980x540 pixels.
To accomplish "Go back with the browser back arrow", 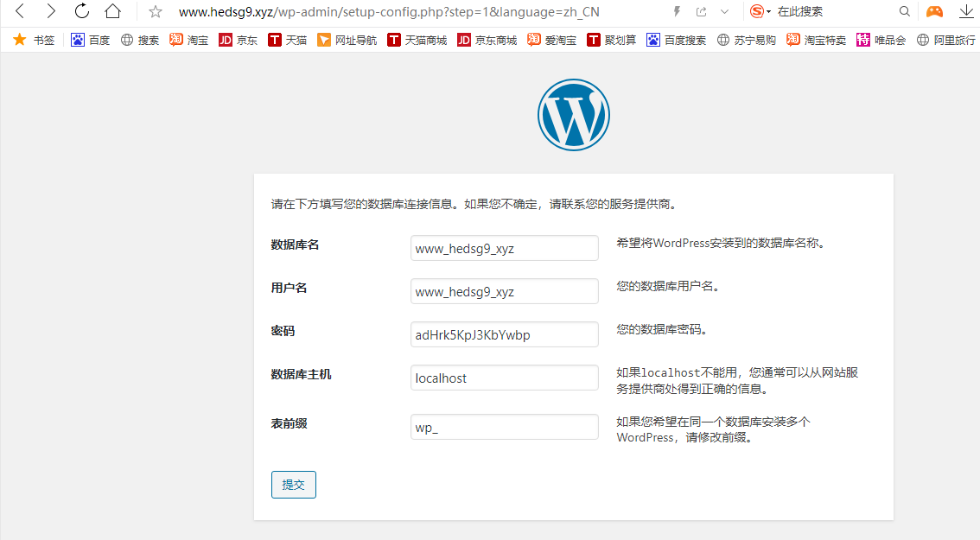I will 20,11.
